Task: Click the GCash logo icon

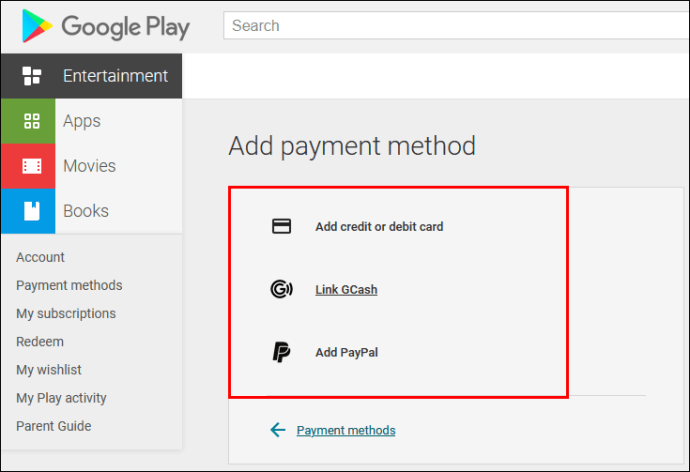Action: pos(281,289)
